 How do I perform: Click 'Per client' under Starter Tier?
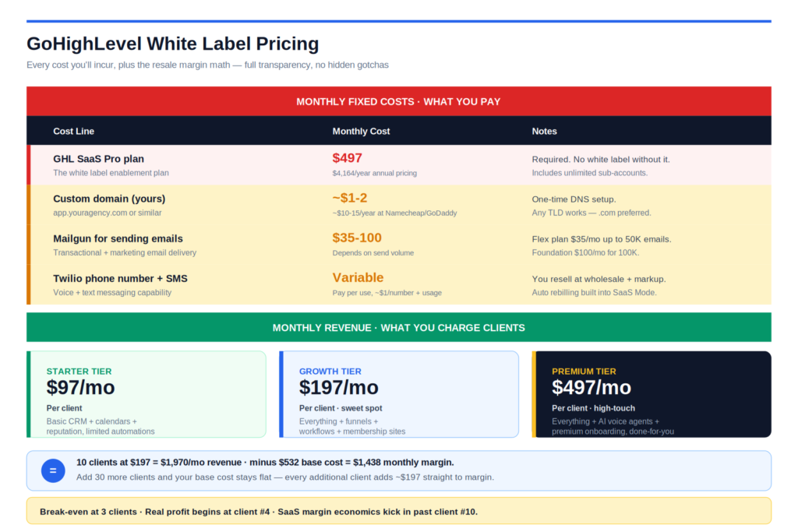(x=64, y=408)
